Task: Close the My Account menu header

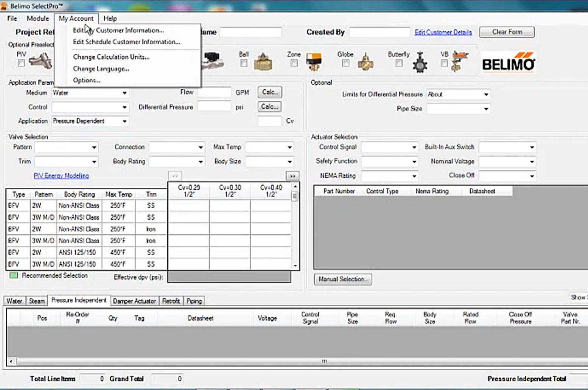Action: (x=76, y=19)
